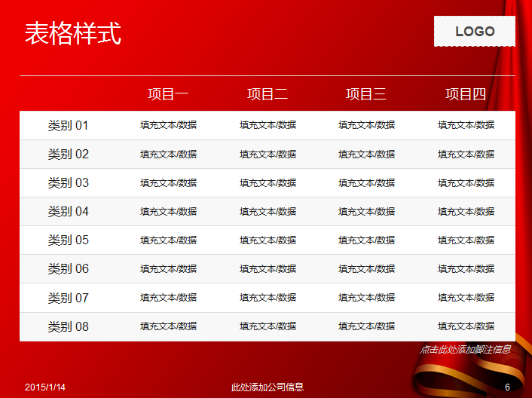This screenshot has height=398, width=532.
Task: Click 类别 01 cell under 项目一
Action: [168, 125]
